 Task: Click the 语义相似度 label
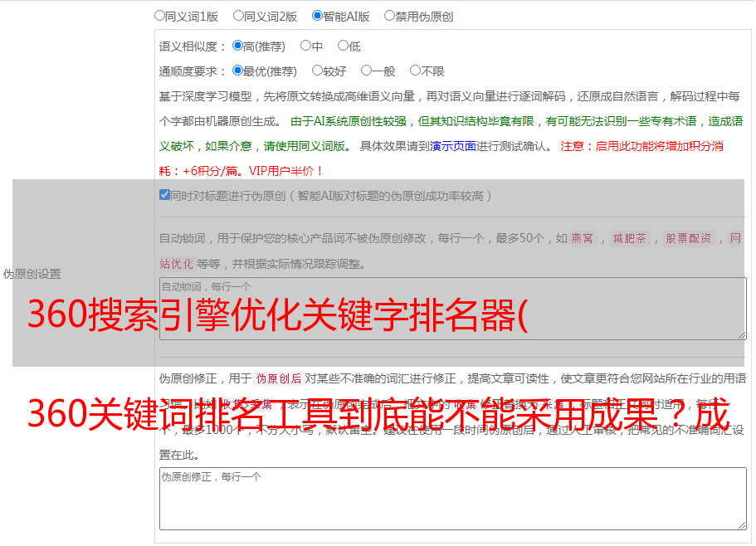tap(193, 46)
